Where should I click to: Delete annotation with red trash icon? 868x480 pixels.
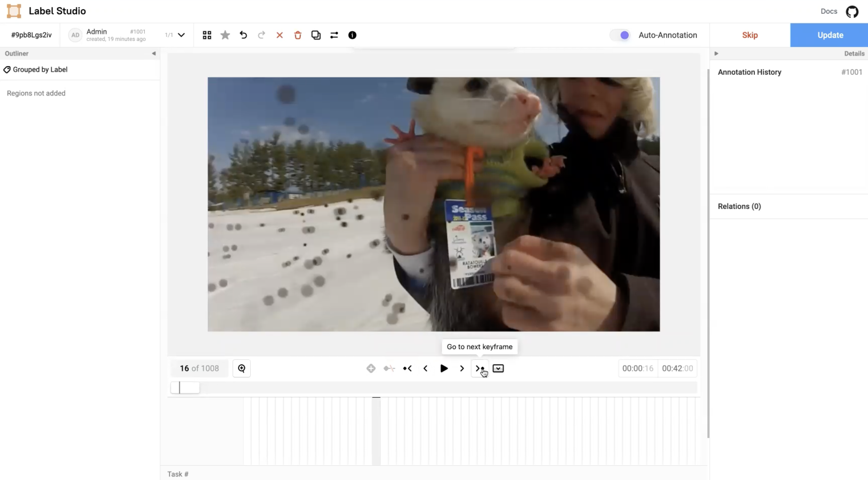tap(297, 35)
